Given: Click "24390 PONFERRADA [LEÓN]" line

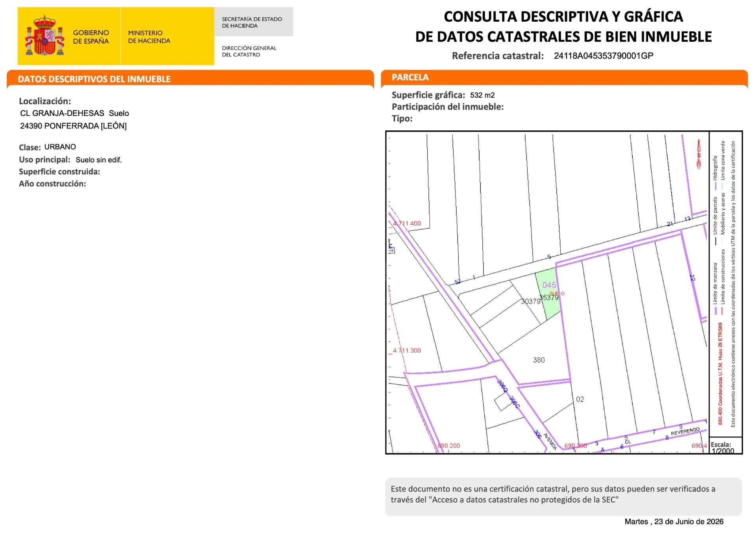Looking at the screenshot, I should pos(73,126).
